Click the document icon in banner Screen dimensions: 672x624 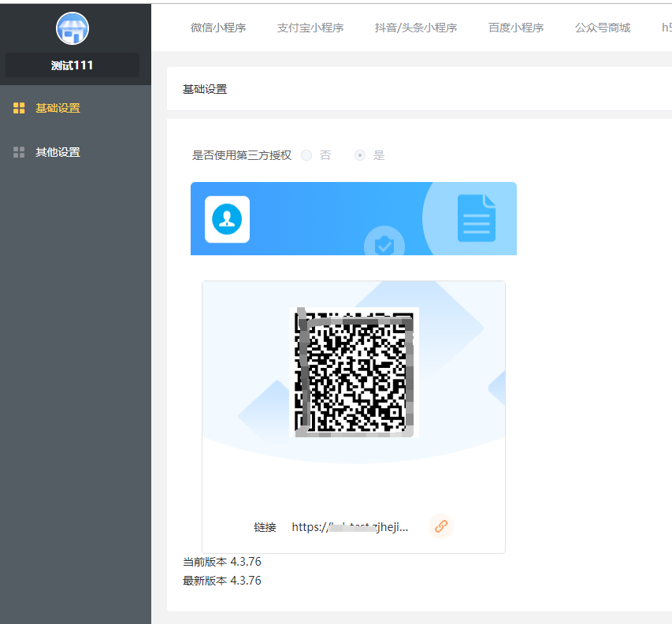[477, 218]
